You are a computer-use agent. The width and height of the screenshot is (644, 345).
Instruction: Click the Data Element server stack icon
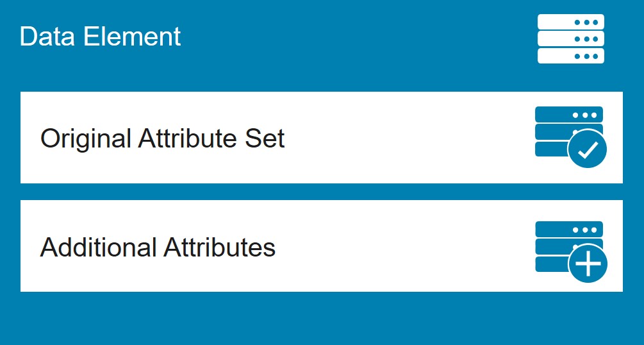pyautogui.click(x=571, y=38)
